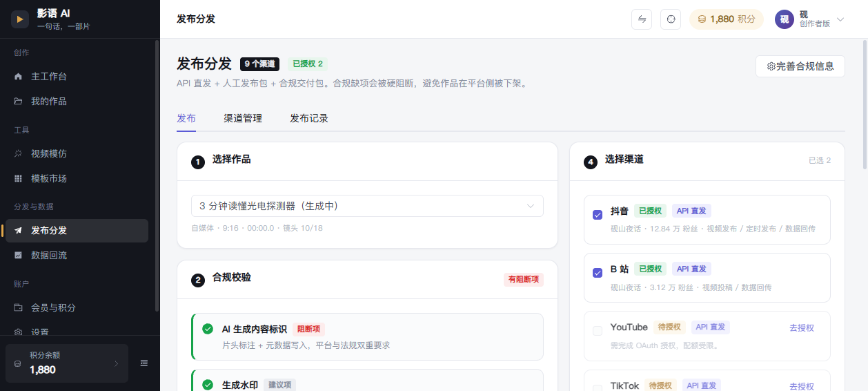Go to 主工作台 in sidebar
This screenshot has width=868, height=391.
77,77
